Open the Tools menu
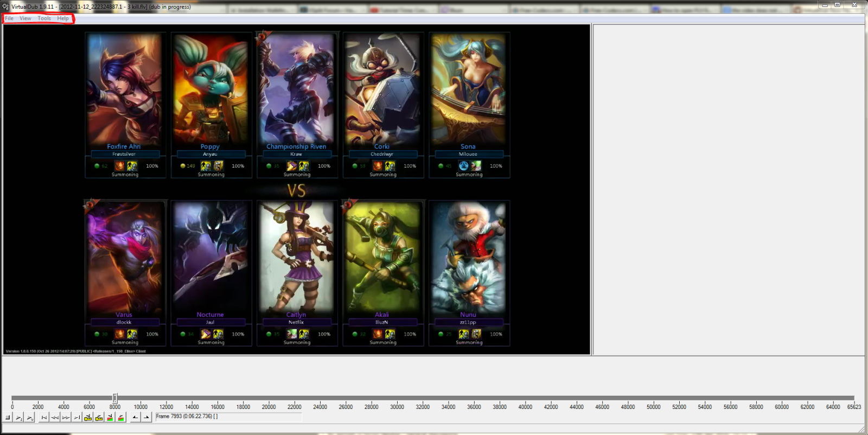Image resolution: width=868 pixels, height=435 pixels. click(44, 18)
